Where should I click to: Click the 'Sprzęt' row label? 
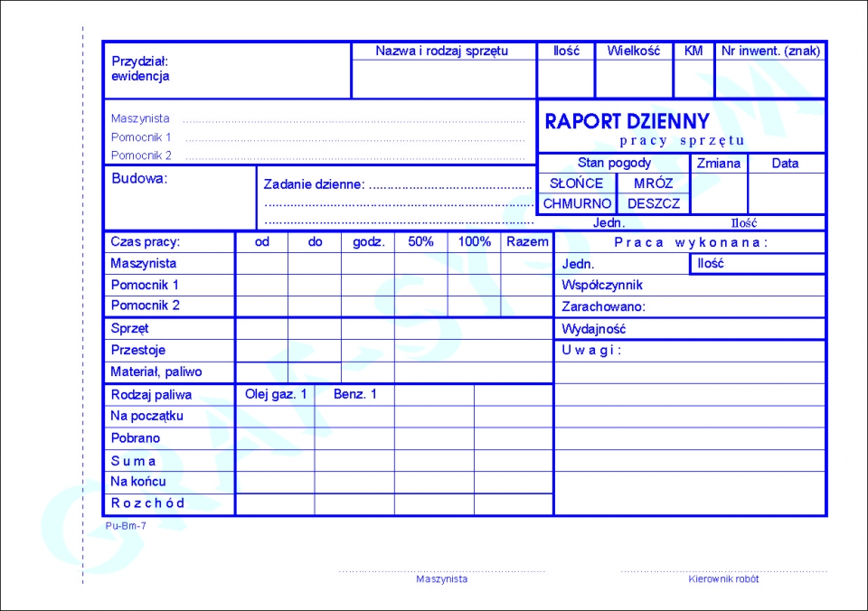[129, 328]
